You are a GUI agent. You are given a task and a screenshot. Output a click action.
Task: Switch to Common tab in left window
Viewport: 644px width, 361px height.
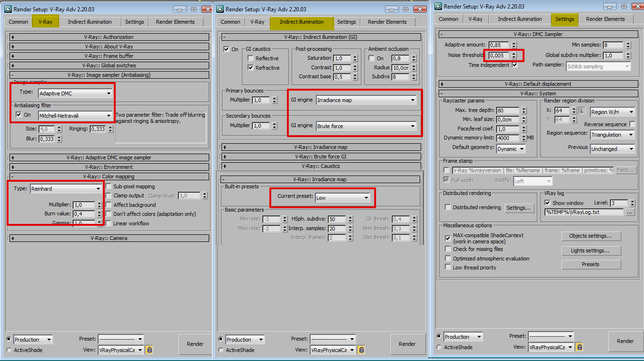[18, 22]
